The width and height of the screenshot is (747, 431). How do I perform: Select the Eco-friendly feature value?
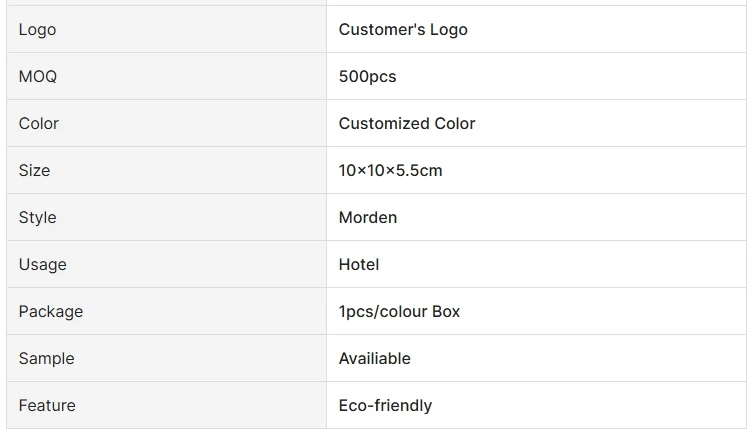pyautogui.click(x=385, y=406)
